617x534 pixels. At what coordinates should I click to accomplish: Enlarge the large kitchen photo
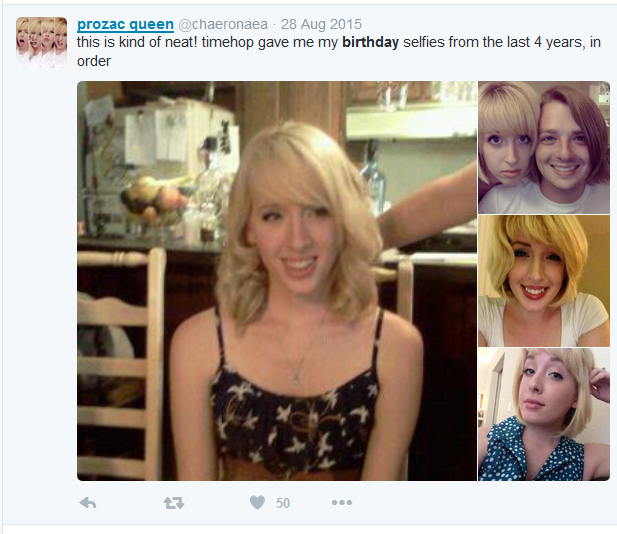277,281
